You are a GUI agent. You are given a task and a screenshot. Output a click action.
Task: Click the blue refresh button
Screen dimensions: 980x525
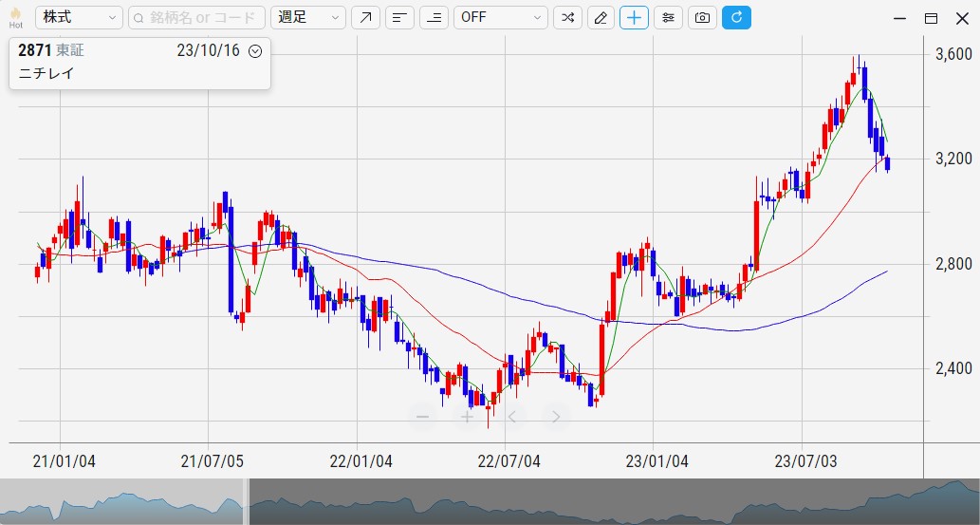[736, 17]
